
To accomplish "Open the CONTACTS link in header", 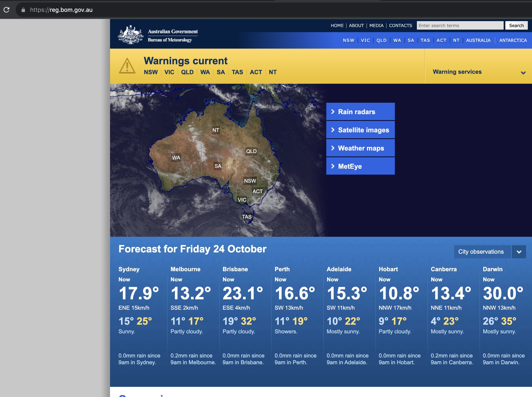I will click(400, 26).
